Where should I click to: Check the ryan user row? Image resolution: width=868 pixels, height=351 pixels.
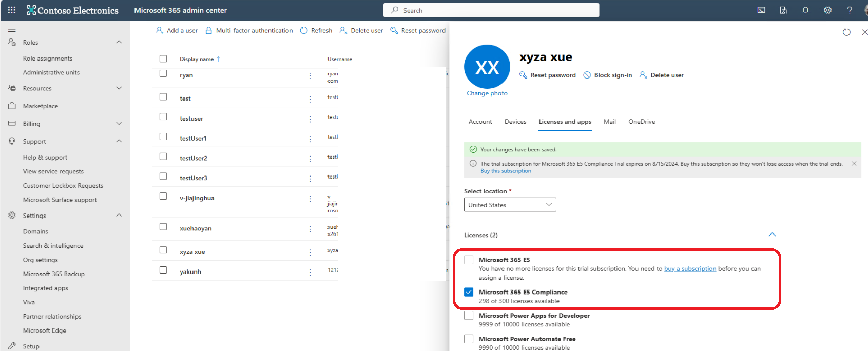coord(163,73)
